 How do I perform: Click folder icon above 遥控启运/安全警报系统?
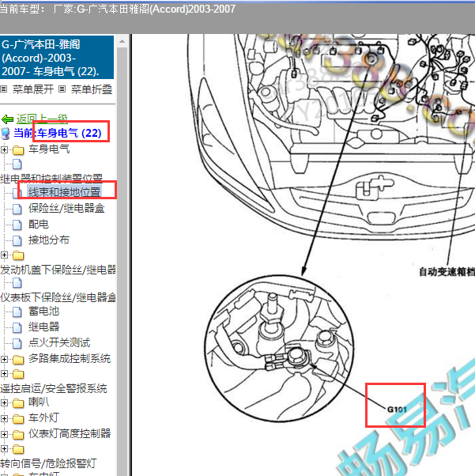(x=18, y=374)
